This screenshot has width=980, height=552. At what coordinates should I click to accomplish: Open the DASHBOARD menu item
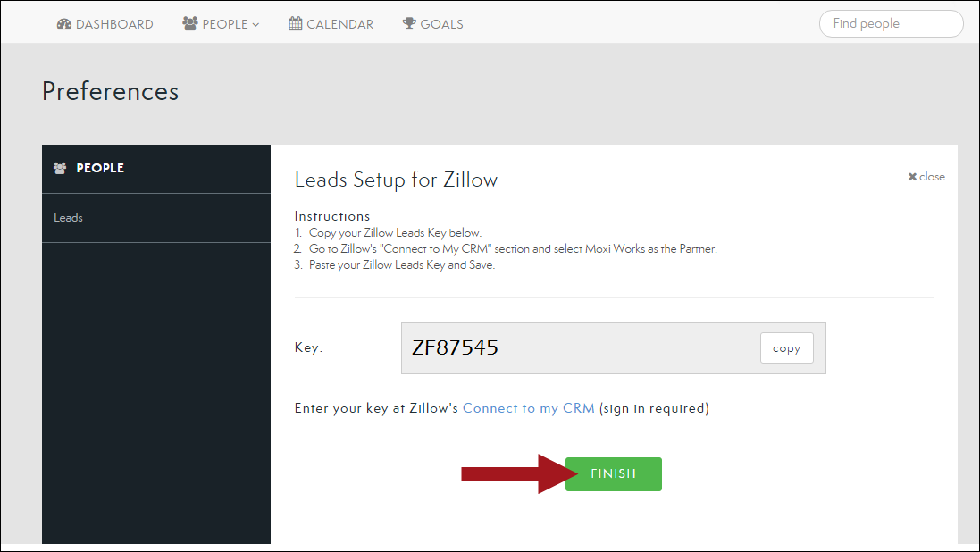click(x=114, y=24)
